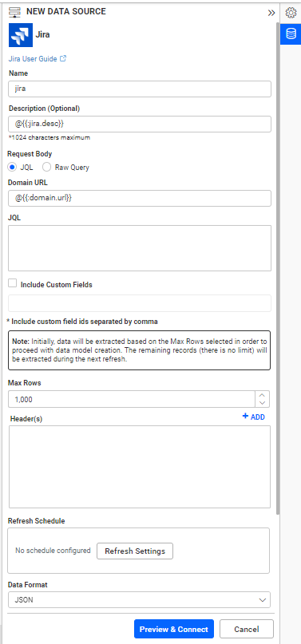Click the Domain URL input field
This screenshot has width=301, height=644.
coord(140,198)
